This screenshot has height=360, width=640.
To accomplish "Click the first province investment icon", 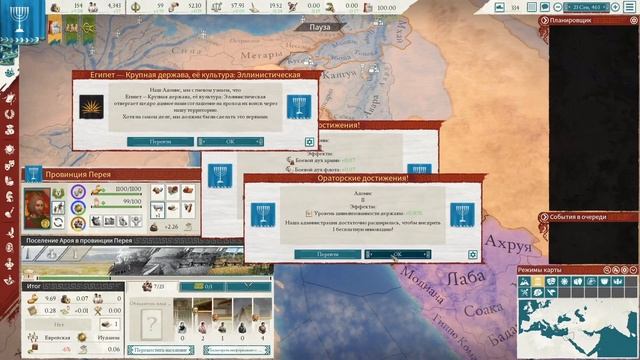I will (x=96, y=221).
